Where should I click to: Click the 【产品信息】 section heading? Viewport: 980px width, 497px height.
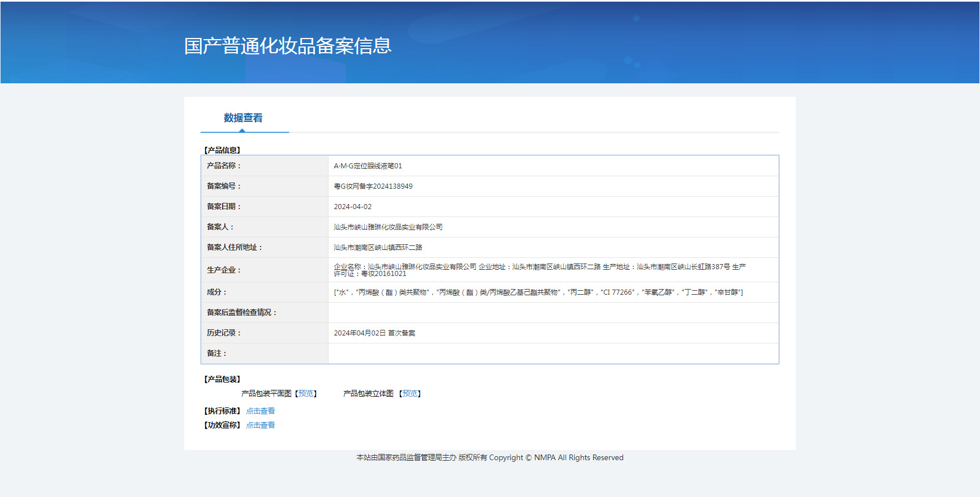(x=222, y=150)
